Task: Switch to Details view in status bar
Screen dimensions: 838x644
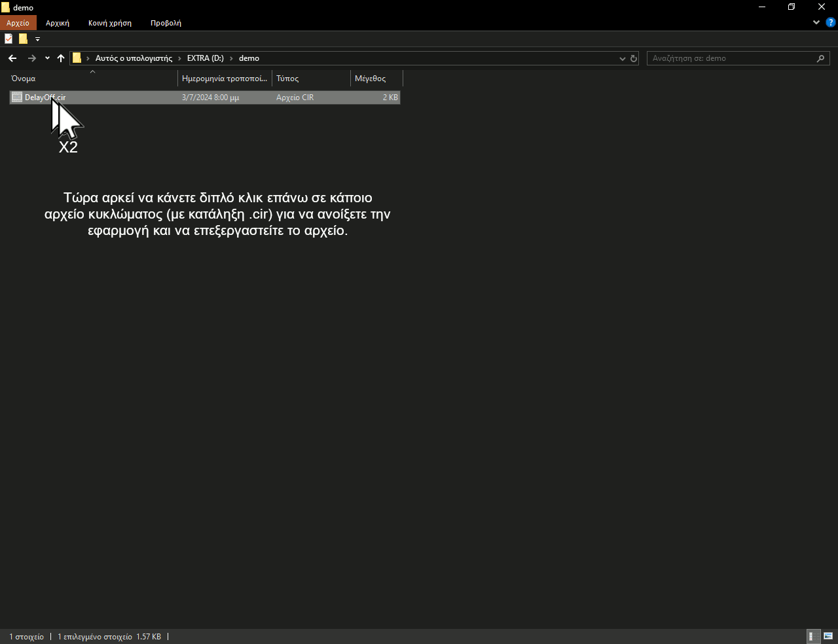Action: (x=812, y=636)
